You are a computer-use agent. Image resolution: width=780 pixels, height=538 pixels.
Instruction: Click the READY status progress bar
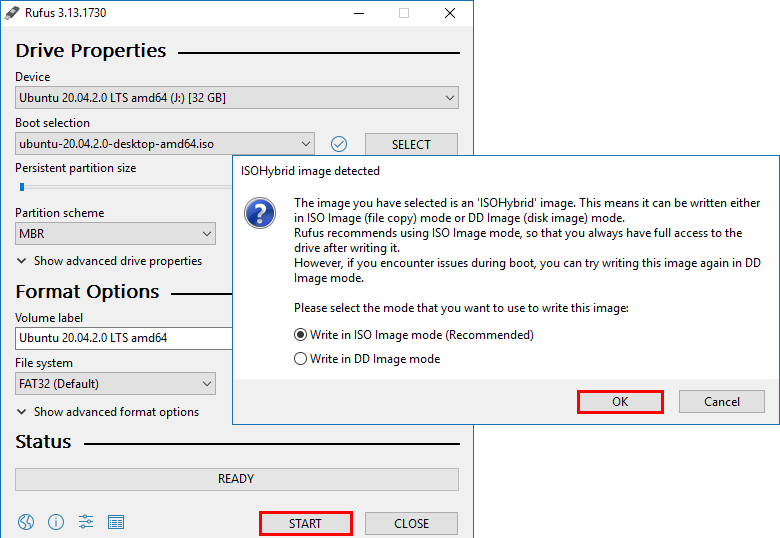237,479
